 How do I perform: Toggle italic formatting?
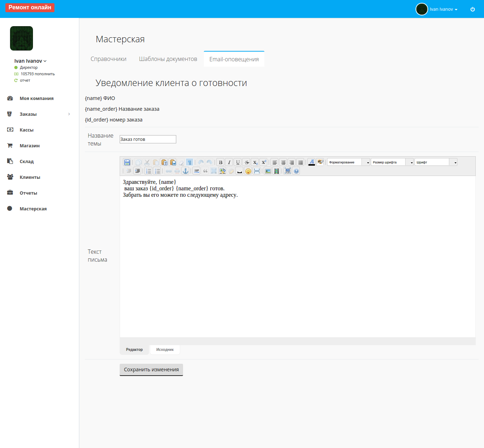coord(229,162)
